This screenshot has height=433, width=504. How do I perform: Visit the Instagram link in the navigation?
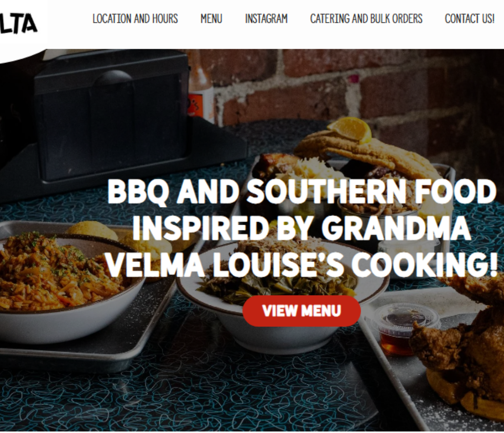tap(266, 19)
